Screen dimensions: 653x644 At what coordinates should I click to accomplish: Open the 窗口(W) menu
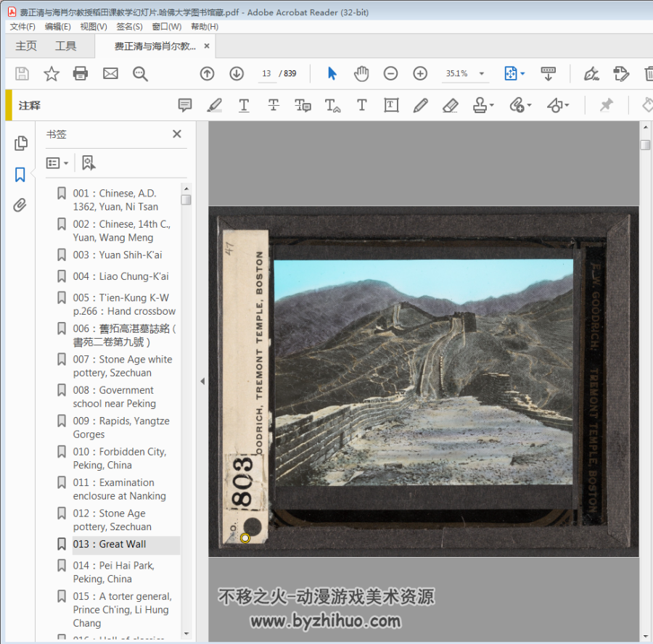click(167, 27)
